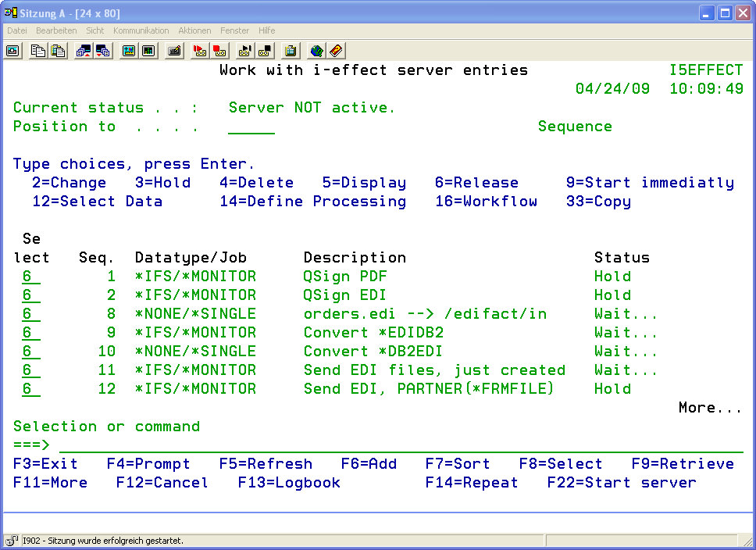
Task: Click the send file to host icon
Action: (84, 51)
